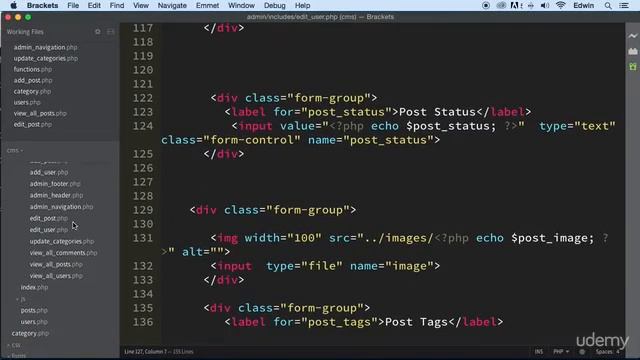This screenshot has width=640, height=360.
Task: Click line number 124 in the gutter
Action: click(x=142, y=126)
